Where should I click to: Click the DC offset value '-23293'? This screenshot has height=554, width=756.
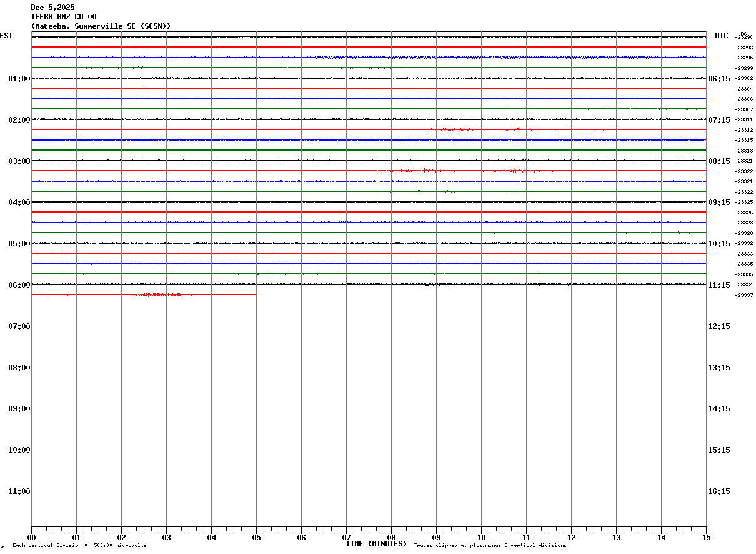click(744, 48)
